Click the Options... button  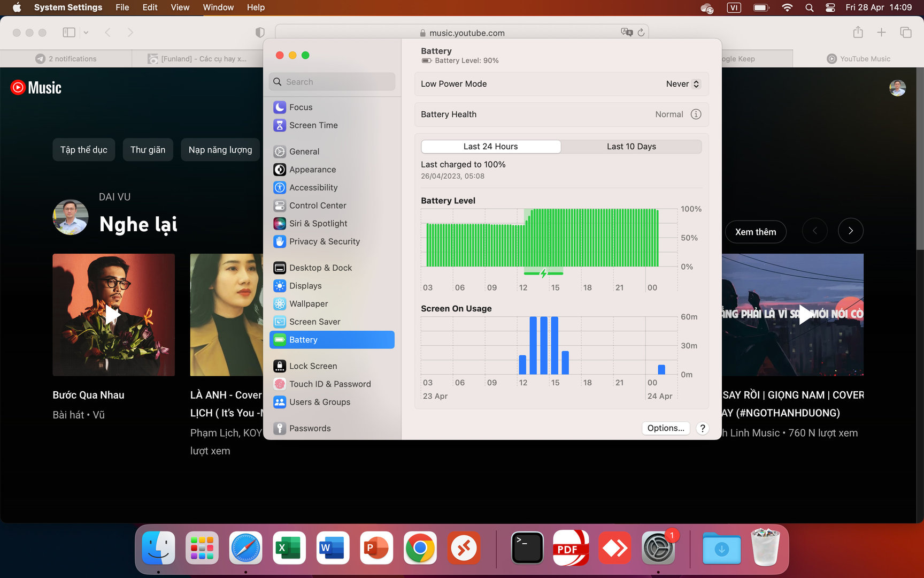tap(665, 428)
